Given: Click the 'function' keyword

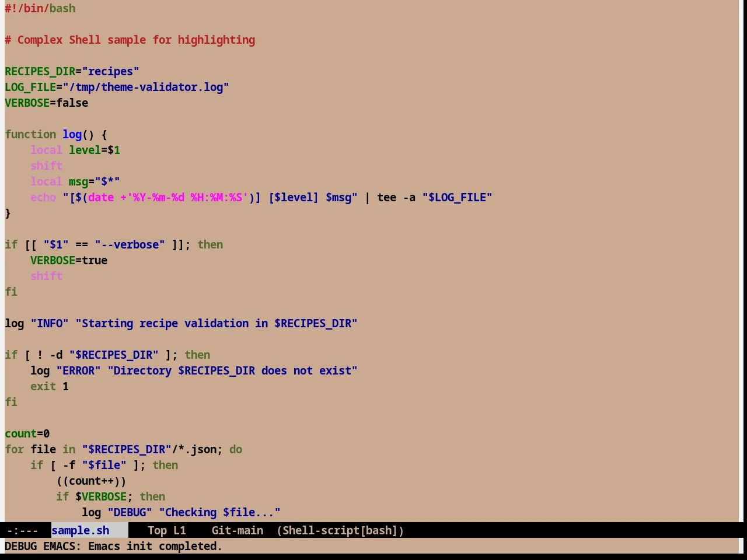Looking at the screenshot, I should tap(30, 134).
